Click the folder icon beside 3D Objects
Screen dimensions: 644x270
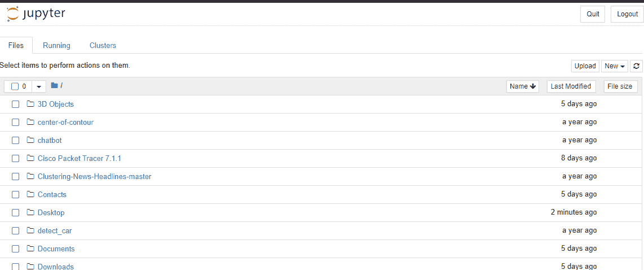(x=30, y=104)
